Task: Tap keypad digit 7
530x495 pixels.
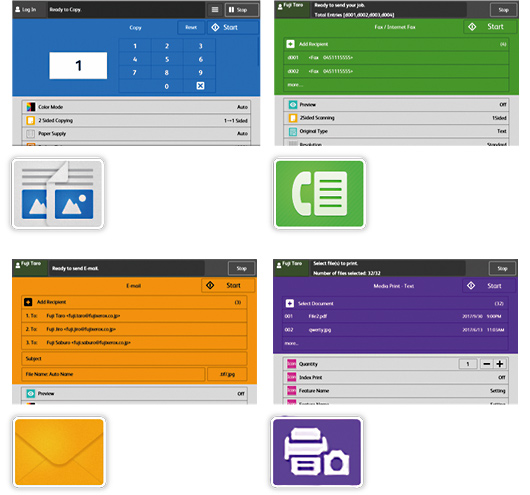Action: [x=135, y=73]
